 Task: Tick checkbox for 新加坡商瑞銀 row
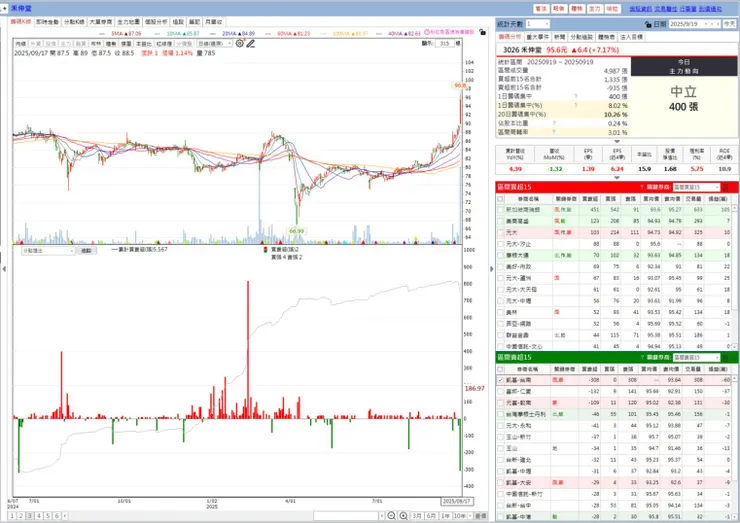[x=501, y=210]
